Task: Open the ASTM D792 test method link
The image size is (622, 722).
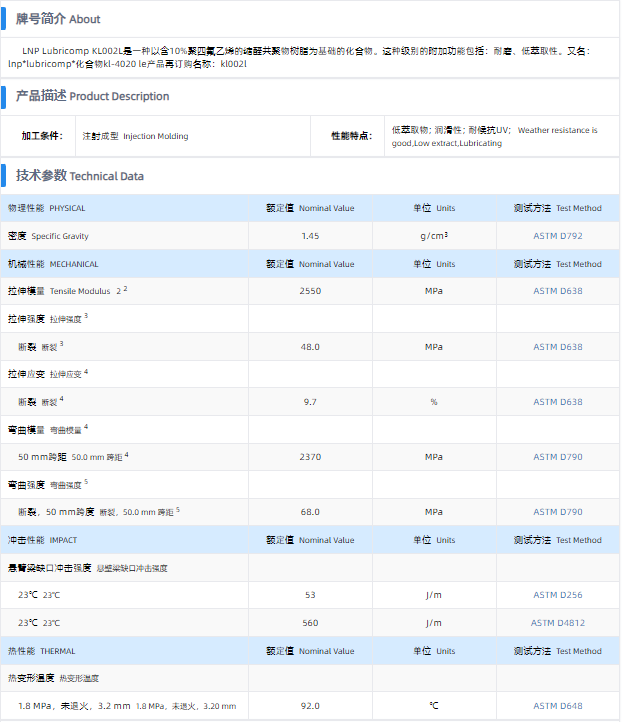Action: pyautogui.click(x=557, y=236)
